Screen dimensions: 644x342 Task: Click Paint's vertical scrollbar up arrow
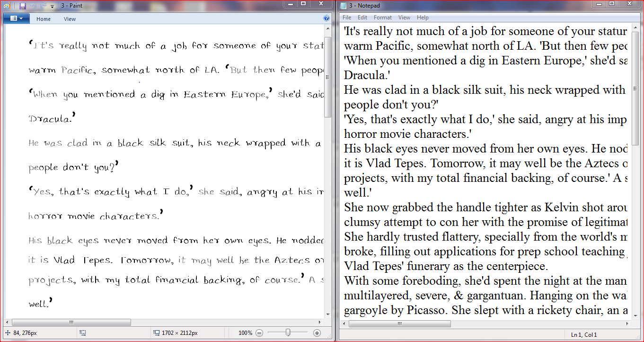327,29
